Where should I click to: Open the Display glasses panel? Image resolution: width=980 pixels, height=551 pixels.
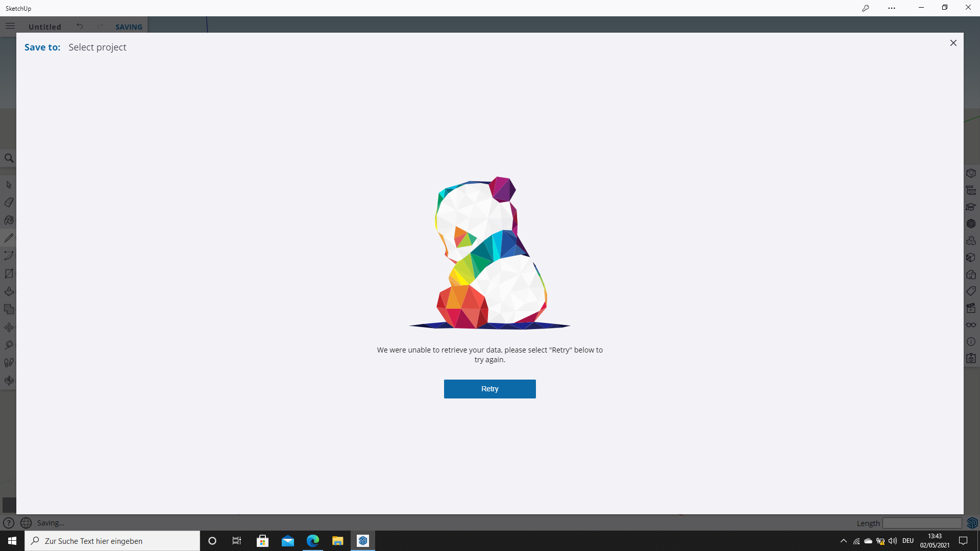coord(971,325)
